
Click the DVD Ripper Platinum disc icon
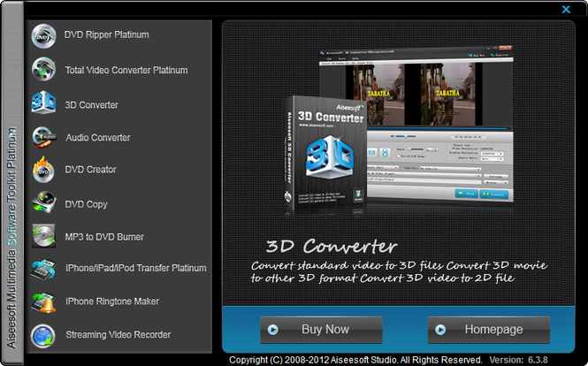43,36
